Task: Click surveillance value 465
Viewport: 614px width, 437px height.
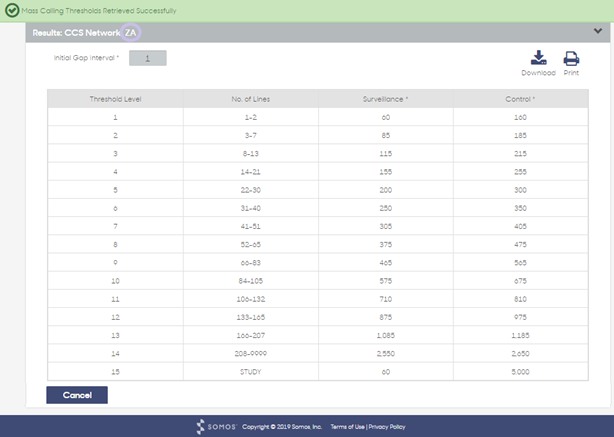Action: click(386, 262)
